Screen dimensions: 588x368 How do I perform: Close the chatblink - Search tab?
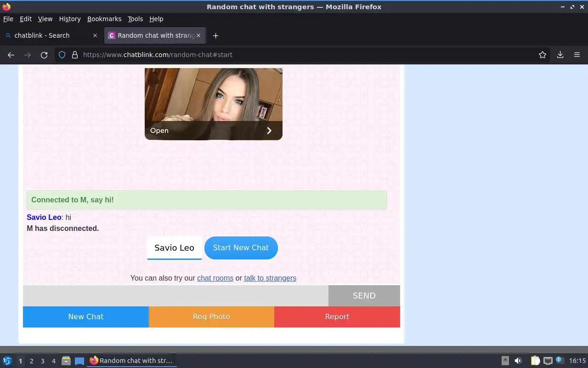click(x=95, y=35)
